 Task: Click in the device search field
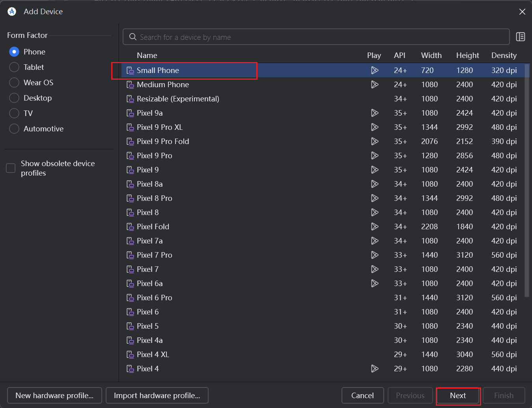316,37
